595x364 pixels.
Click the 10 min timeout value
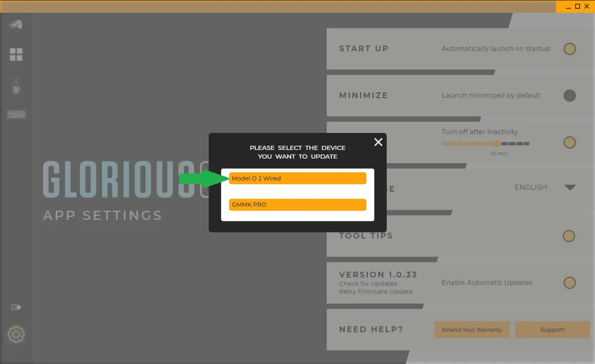[499, 153]
